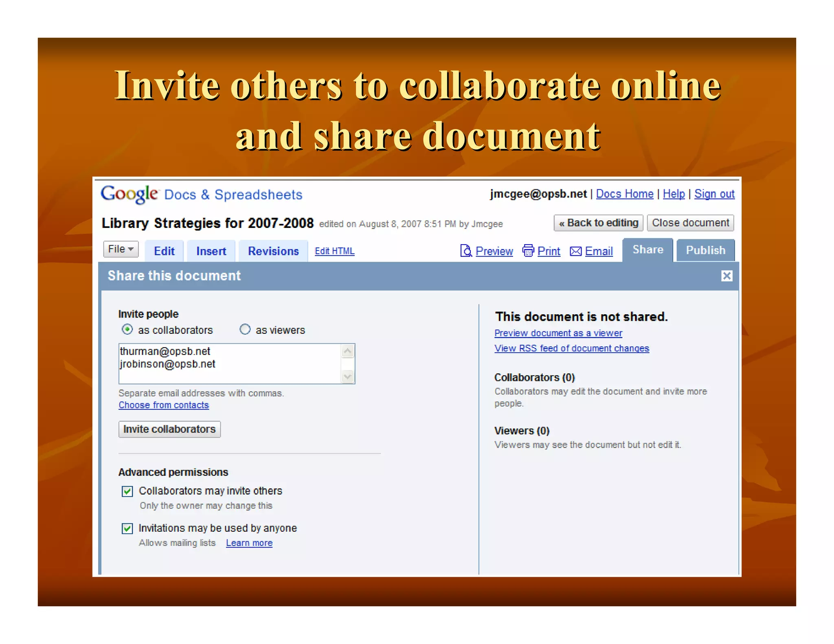Click the Preview magnifier page icon

pos(465,251)
